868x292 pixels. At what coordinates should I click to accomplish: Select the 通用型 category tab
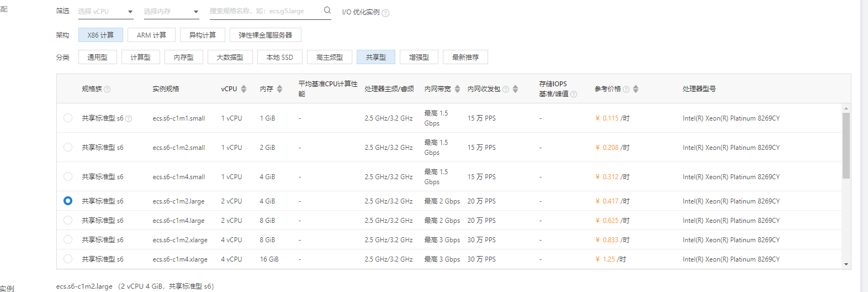point(97,57)
